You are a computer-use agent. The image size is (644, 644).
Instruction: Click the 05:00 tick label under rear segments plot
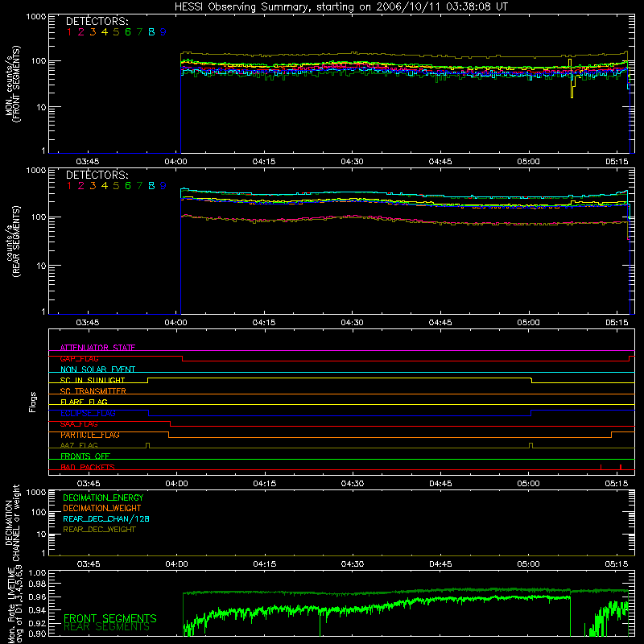point(528,323)
